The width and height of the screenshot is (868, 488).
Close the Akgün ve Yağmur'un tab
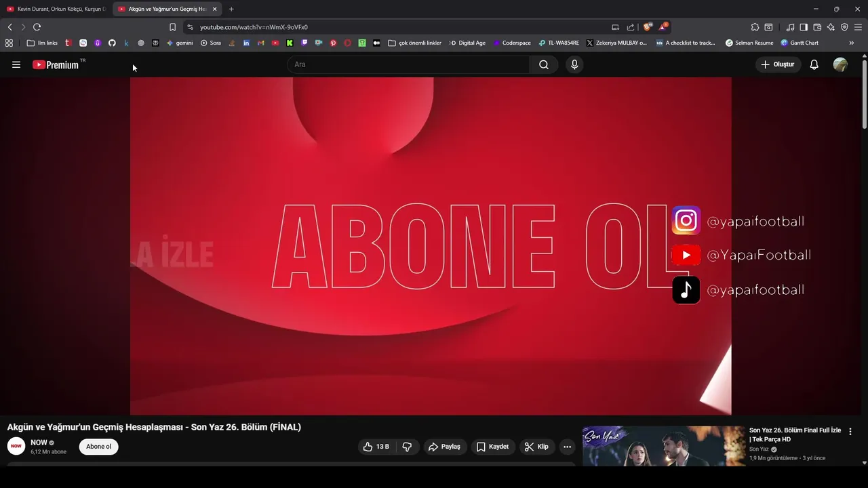pyautogui.click(x=214, y=9)
